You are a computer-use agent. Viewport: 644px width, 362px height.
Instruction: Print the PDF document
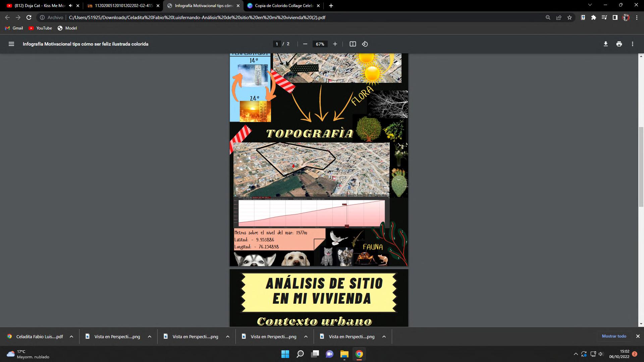pyautogui.click(x=619, y=44)
